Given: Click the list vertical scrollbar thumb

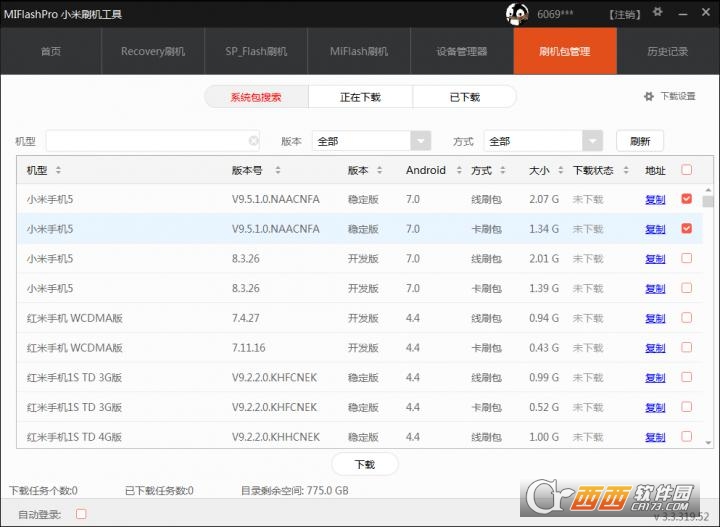Looking at the screenshot, I should pyautogui.click(x=708, y=202).
